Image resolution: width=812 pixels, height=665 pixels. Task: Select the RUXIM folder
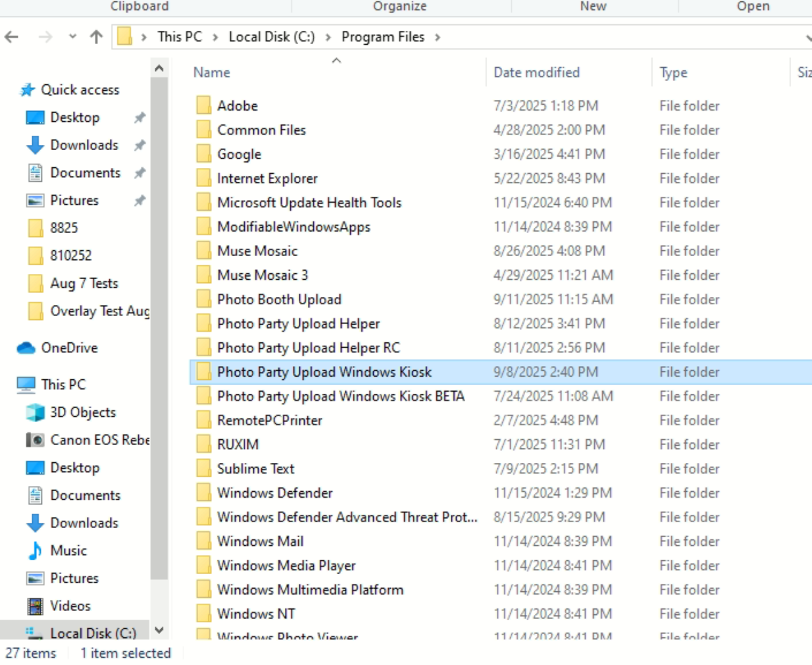click(238, 444)
